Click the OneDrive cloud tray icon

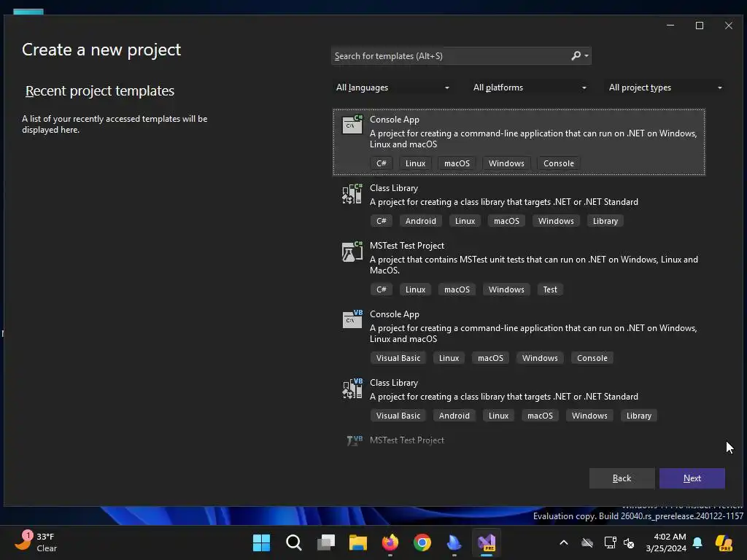(x=587, y=542)
